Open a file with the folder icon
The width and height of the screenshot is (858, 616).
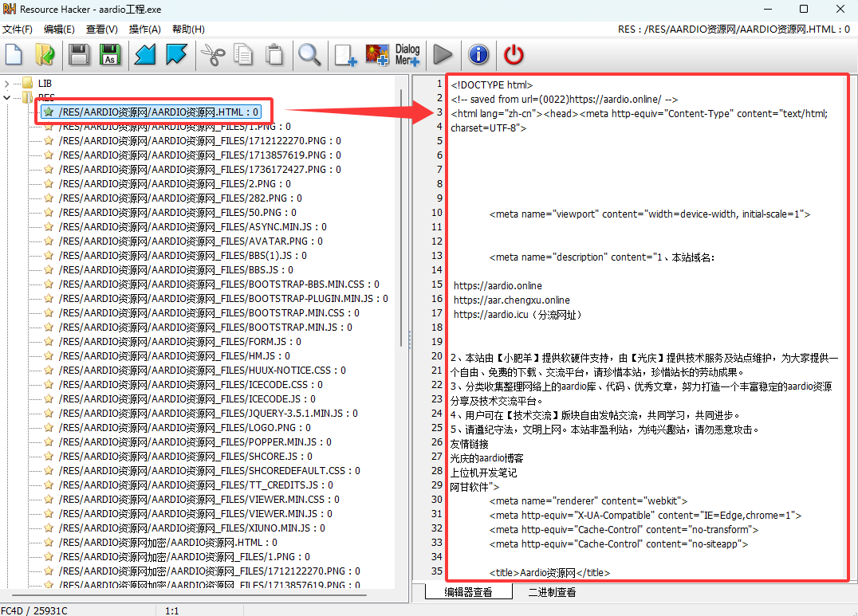tap(45, 55)
